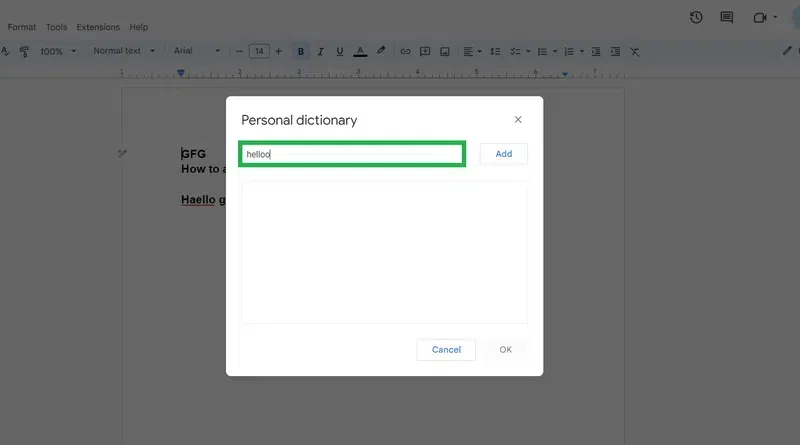800x445 pixels.
Task: Increase font size with plus button
Action: tap(279, 51)
